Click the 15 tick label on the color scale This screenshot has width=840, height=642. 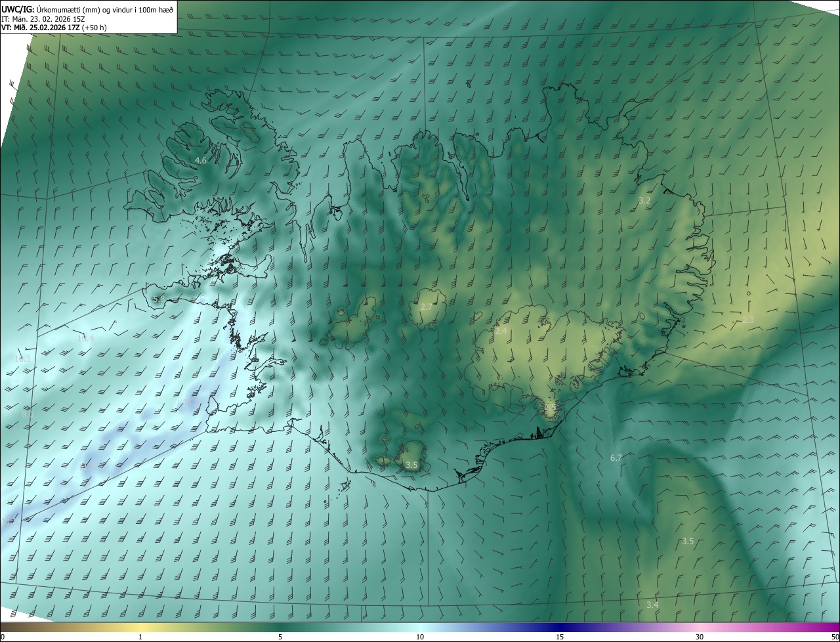pos(560,637)
